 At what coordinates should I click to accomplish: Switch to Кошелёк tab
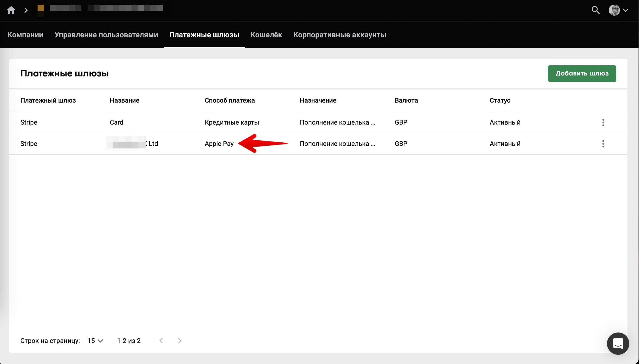click(266, 35)
